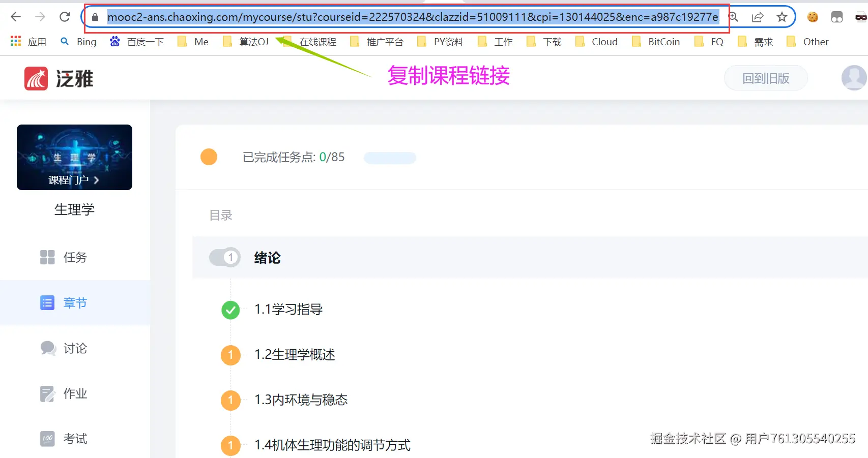The width and height of the screenshot is (868, 458).
Task: Open the Bing bookmark
Action: 78,42
